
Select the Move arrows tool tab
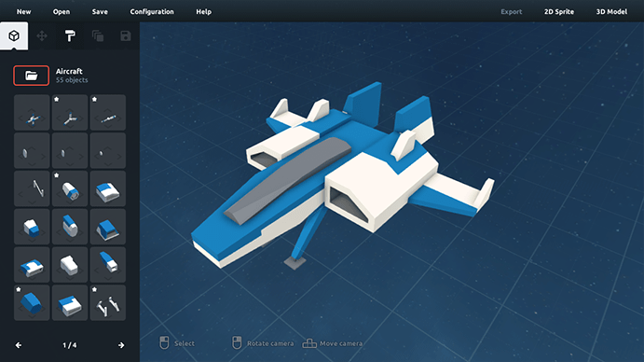42,36
